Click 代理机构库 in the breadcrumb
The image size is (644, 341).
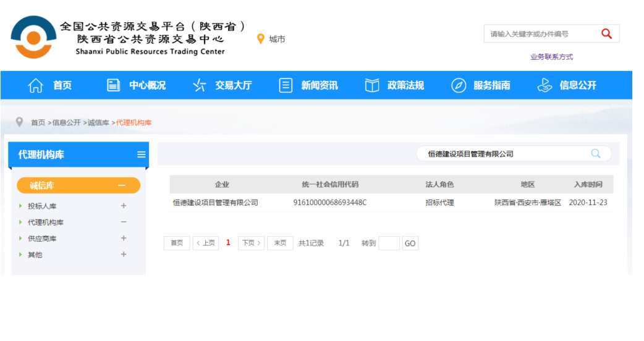pyautogui.click(x=134, y=123)
